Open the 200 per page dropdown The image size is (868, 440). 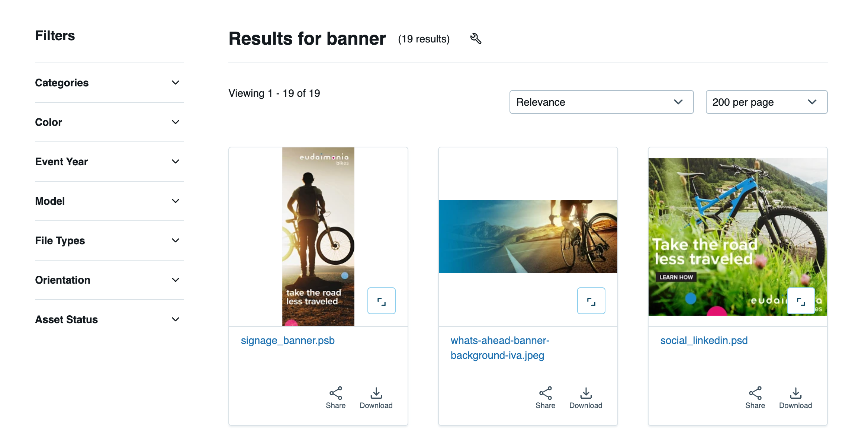coord(766,102)
